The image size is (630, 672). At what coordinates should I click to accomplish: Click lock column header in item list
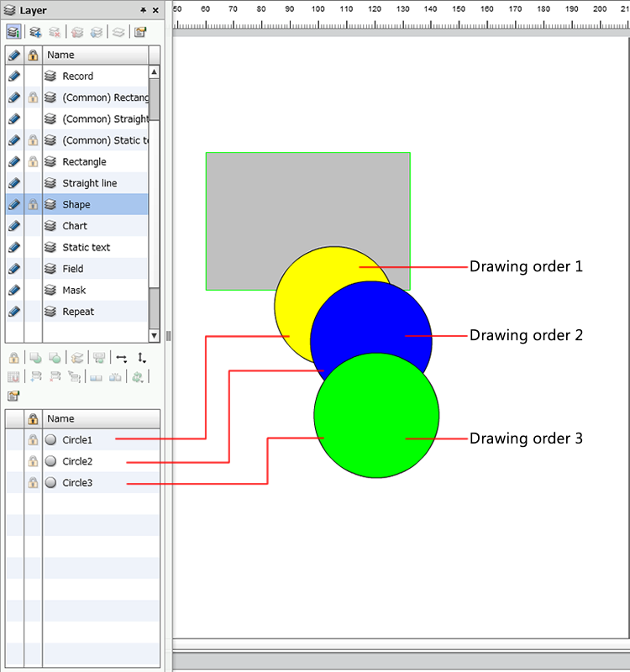click(33, 418)
